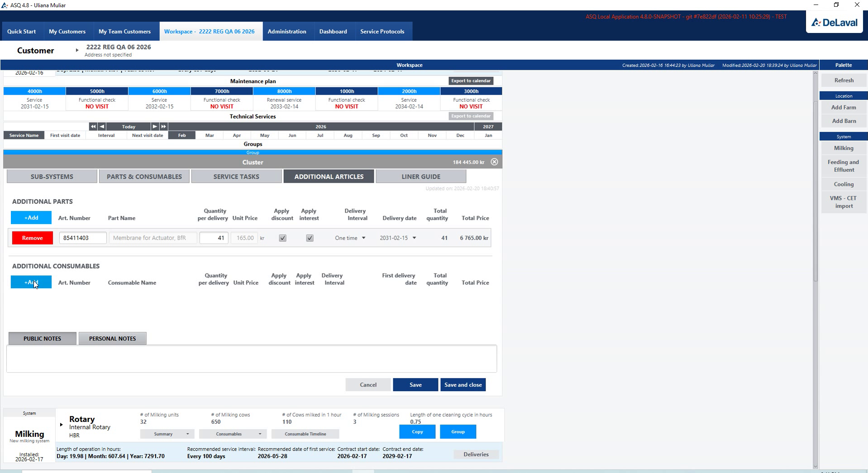
Task: Open the Summary dropdown
Action: (167, 434)
